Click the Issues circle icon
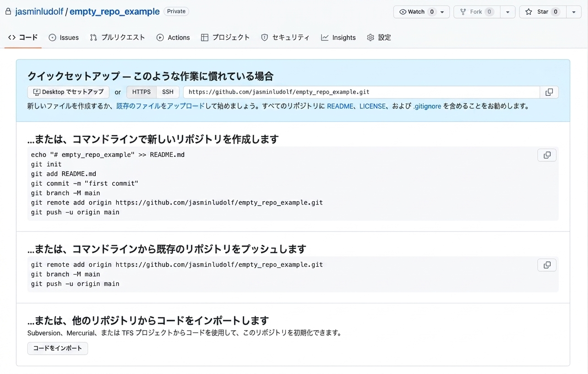The height and width of the screenshot is (374, 588). [52, 38]
